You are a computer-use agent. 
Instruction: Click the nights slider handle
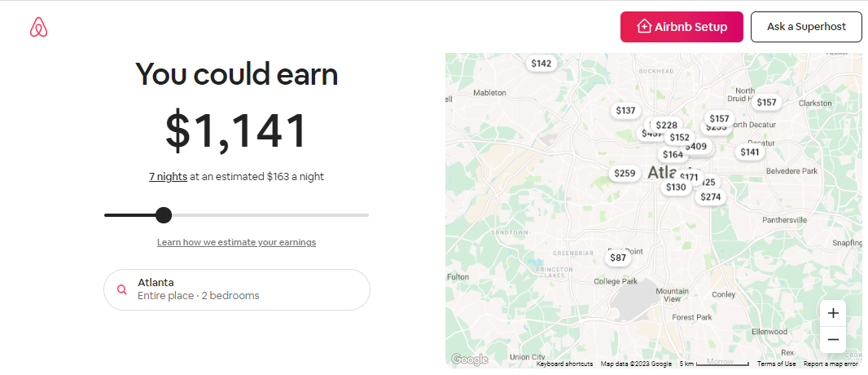(x=164, y=215)
